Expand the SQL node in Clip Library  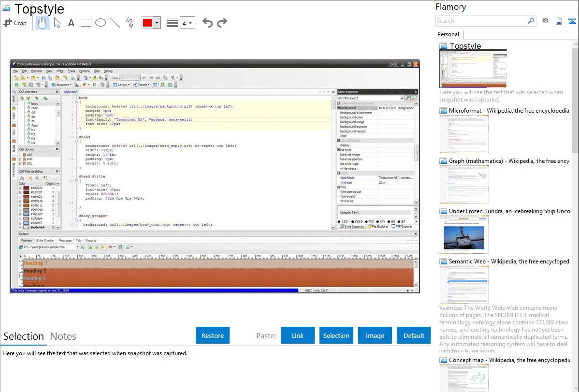pyautogui.click(x=20, y=164)
